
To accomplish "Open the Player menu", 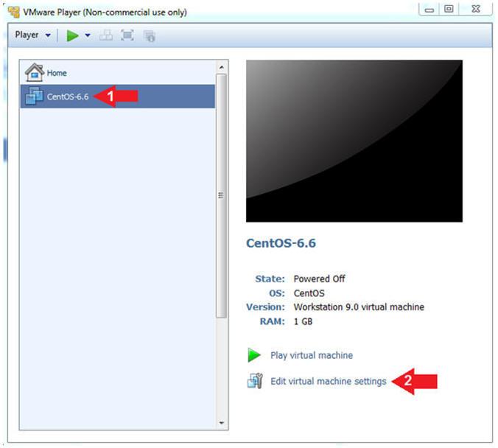I will [x=32, y=35].
